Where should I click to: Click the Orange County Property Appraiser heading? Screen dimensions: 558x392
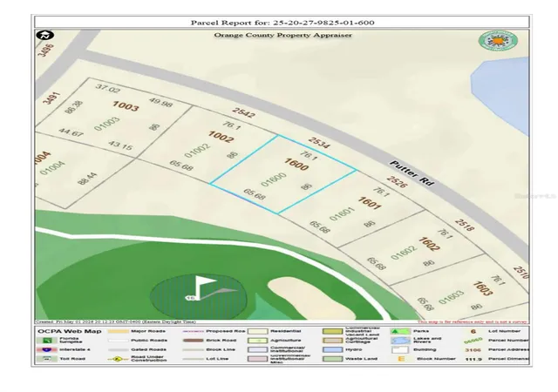coord(282,35)
